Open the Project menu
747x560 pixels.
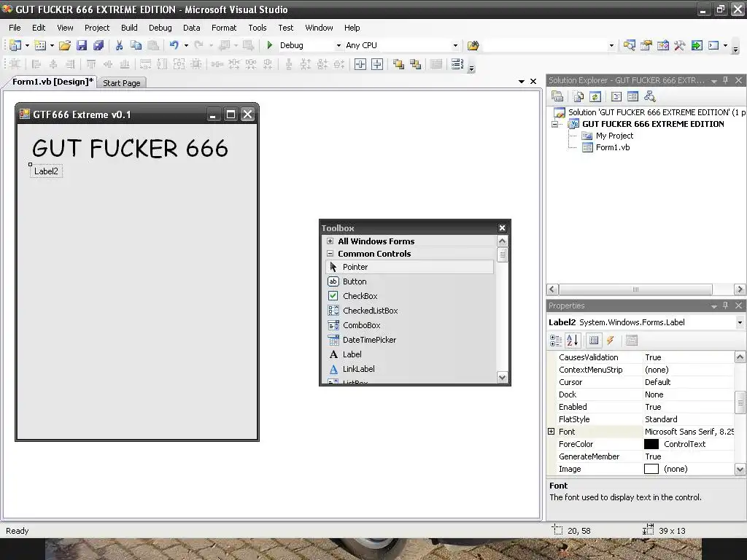pyautogui.click(x=97, y=28)
